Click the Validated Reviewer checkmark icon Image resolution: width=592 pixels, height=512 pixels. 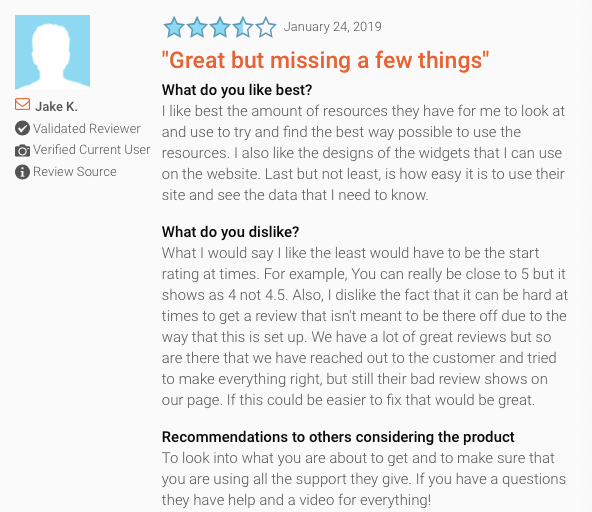22,128
